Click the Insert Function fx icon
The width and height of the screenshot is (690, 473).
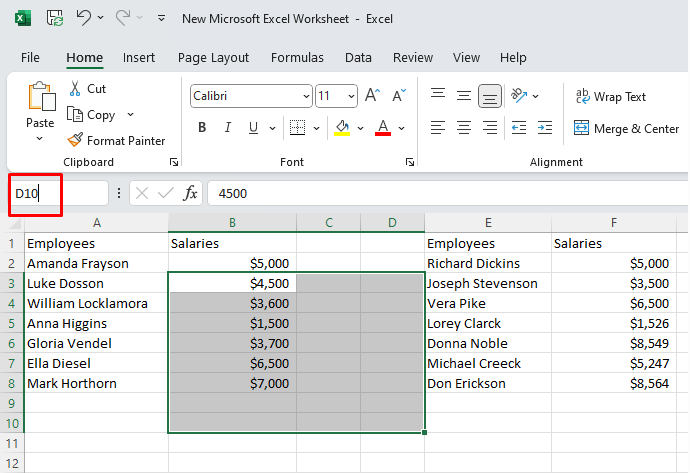pos(190,193)
